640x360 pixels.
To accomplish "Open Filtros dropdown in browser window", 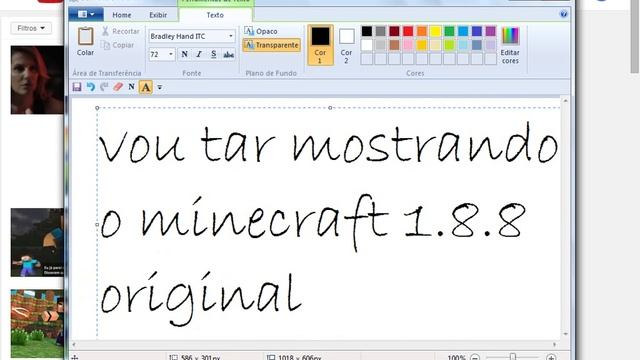I will click(x=31, y=28).
